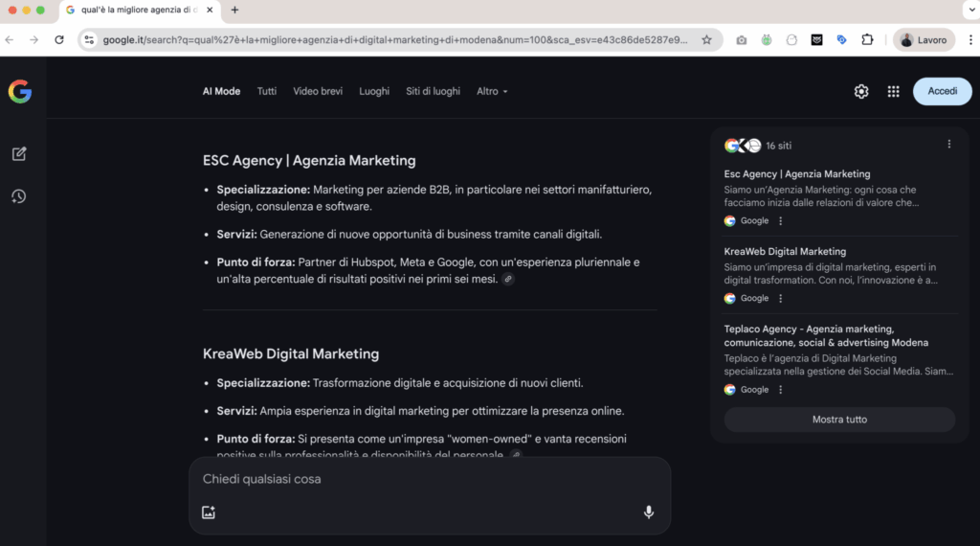This screenshot has height=546, width=980.
Task: Switch to AI Mode tab
Action: pyautogui.click(x=221, y=91)
